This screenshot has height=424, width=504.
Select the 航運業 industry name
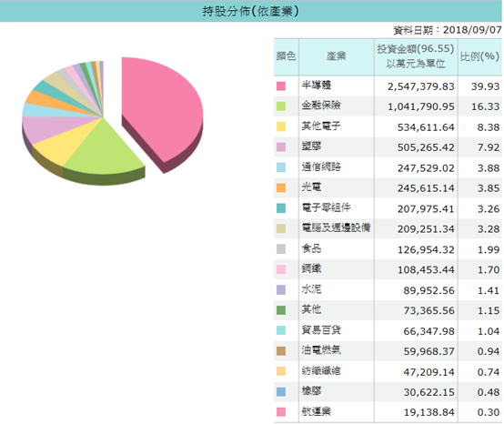[x=317, y=411]
